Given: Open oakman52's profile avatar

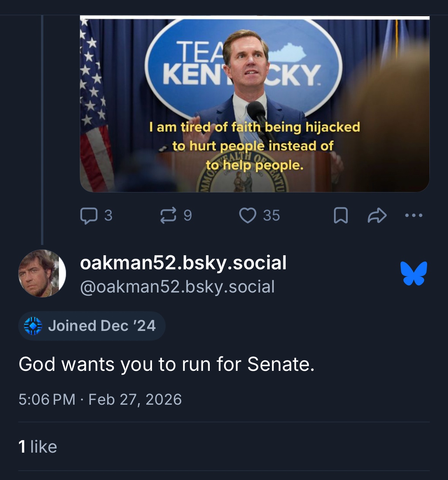Looking at the screenshot, I should point(42,273).
